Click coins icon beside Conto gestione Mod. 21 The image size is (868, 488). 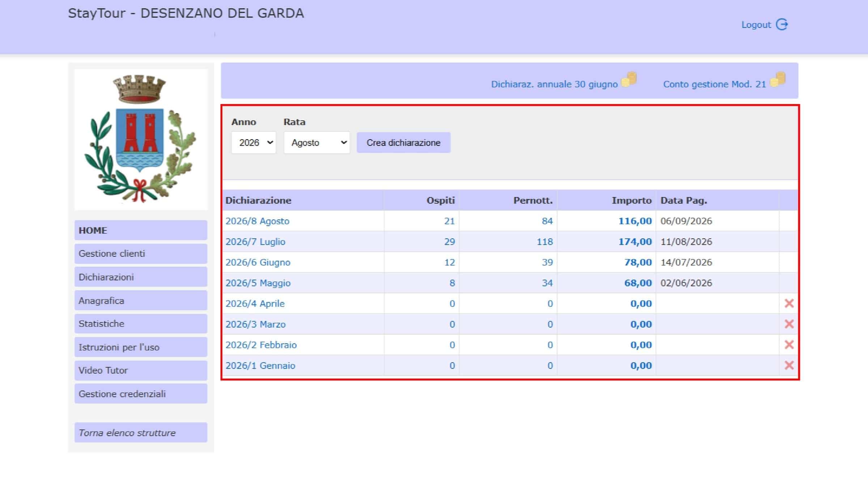[x=778, y=80]
